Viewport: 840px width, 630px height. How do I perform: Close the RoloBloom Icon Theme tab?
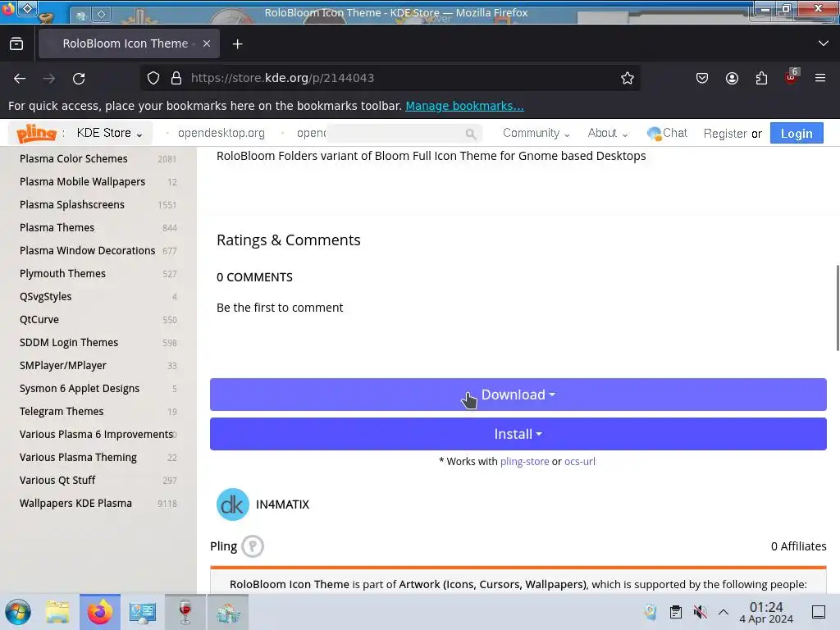pyautogui.click(x=207, y=44)
